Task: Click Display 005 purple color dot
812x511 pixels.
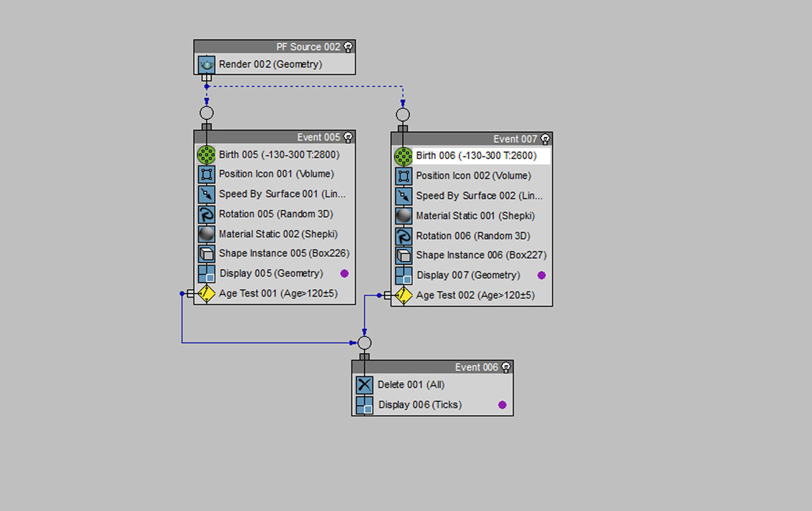Action: pyautogui.click(x=345, y=274)
